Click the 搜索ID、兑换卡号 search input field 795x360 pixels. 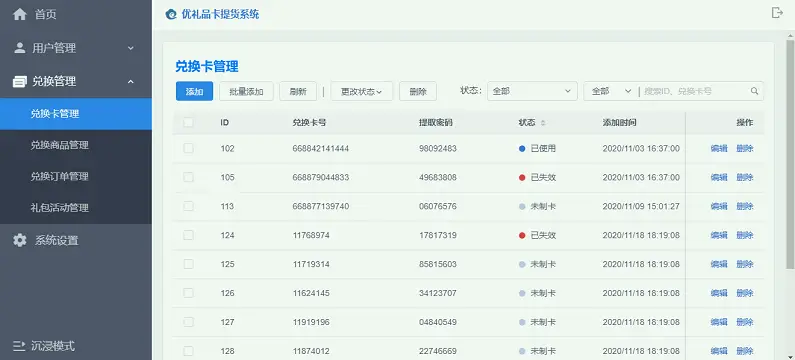[695, 91]
